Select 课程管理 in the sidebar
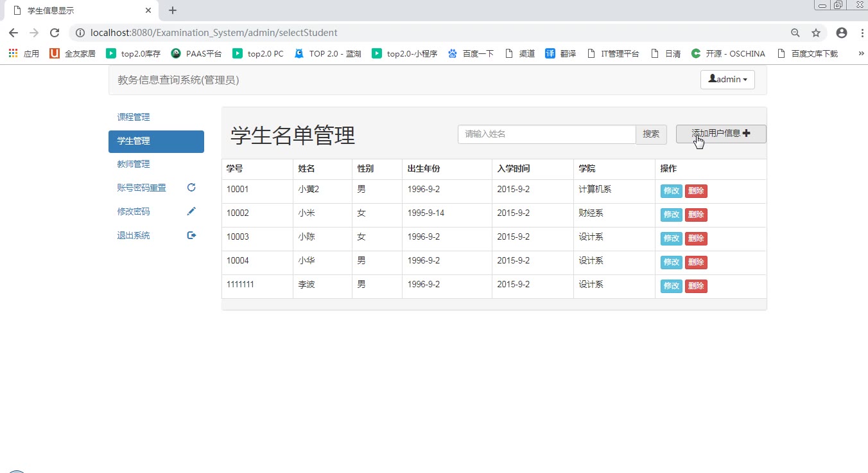Screen dimensions: 868x473 click(x=134, y=118)
